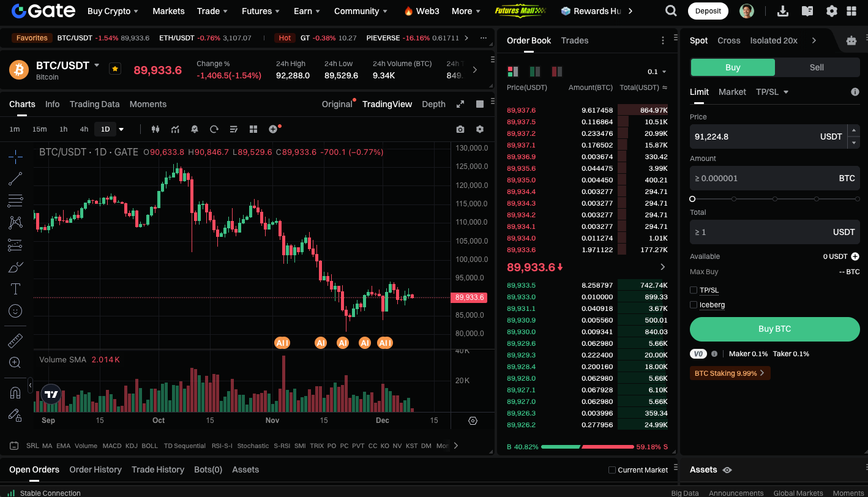The height and width of the screenshot is (497, 868).
Task: Click the order form info icon
Action: [x=855, y=92]
